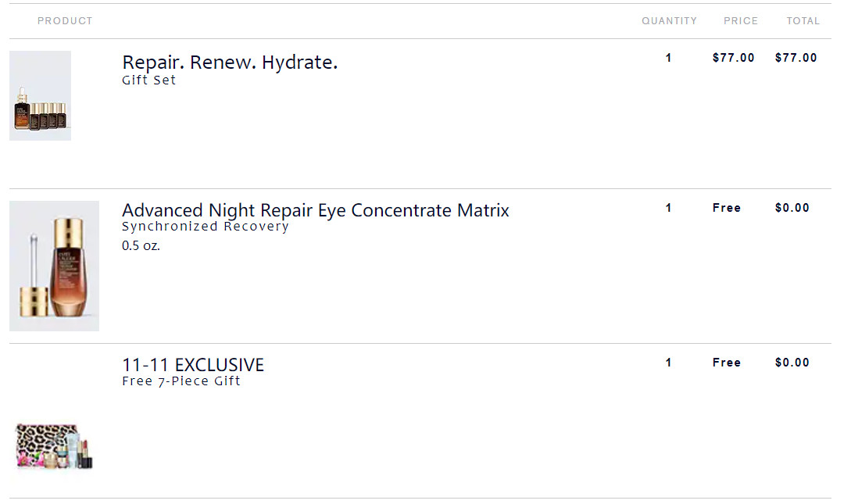Click the 0.5 oz. size label
The height and width of the screenshot is (504, 851).
click(x=141, y=245)
